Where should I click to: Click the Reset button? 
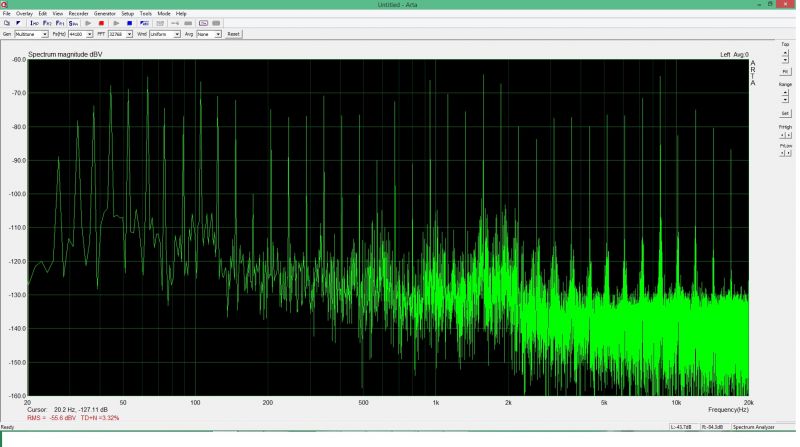(x=233, y=33)
